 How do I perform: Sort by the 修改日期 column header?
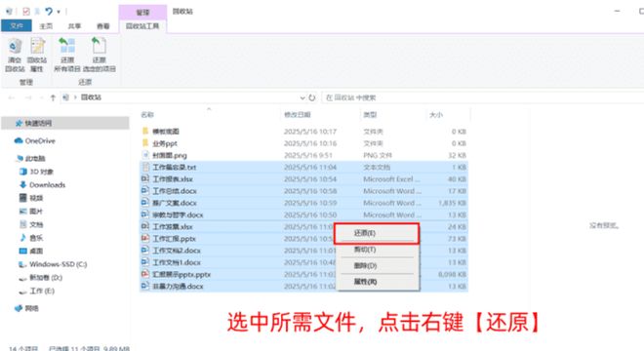(x=298, y=115)
